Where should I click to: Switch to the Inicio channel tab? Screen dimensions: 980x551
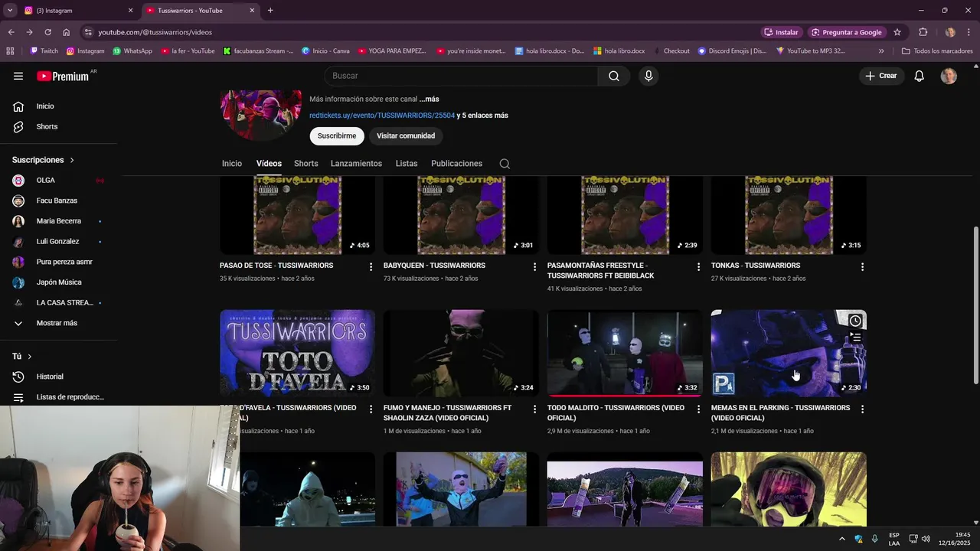(232, 164)
